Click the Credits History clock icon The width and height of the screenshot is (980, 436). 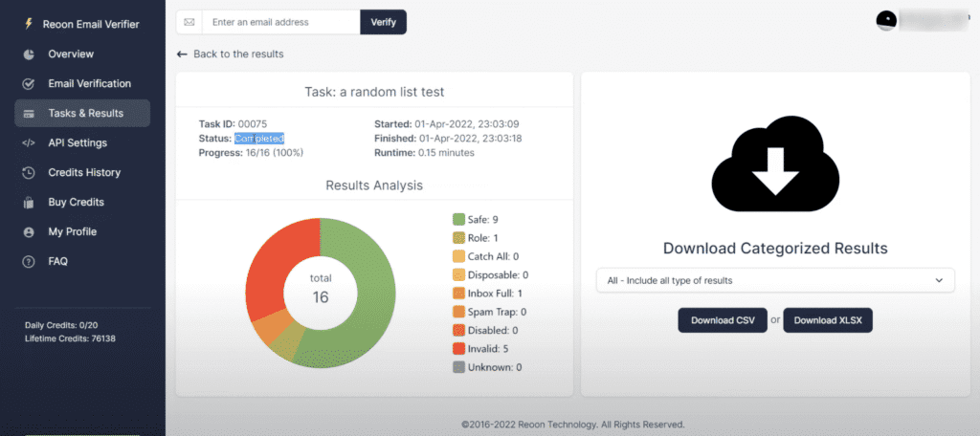[29, 172]
